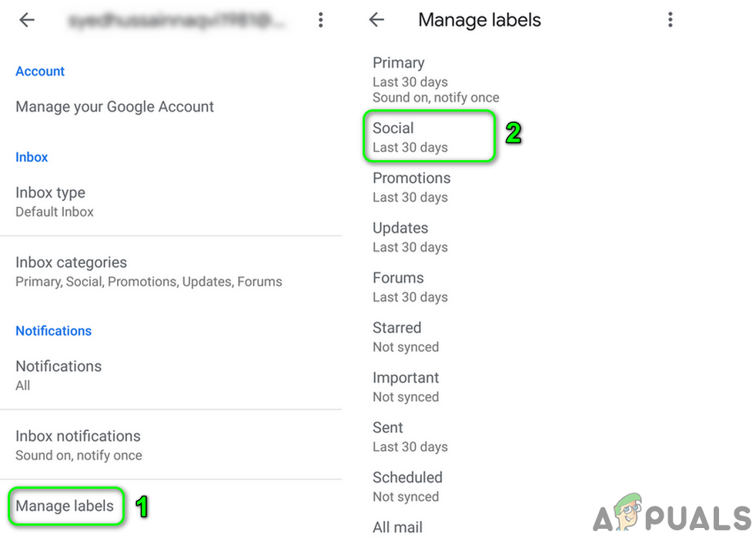
Task: Go back from account settings screen
Action: [x=27, y=20]
